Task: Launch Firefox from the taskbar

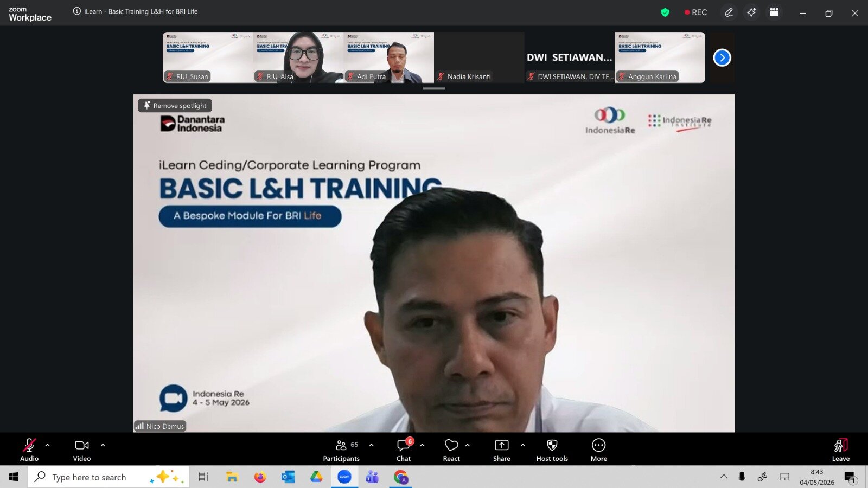Action: coord(260,477)
